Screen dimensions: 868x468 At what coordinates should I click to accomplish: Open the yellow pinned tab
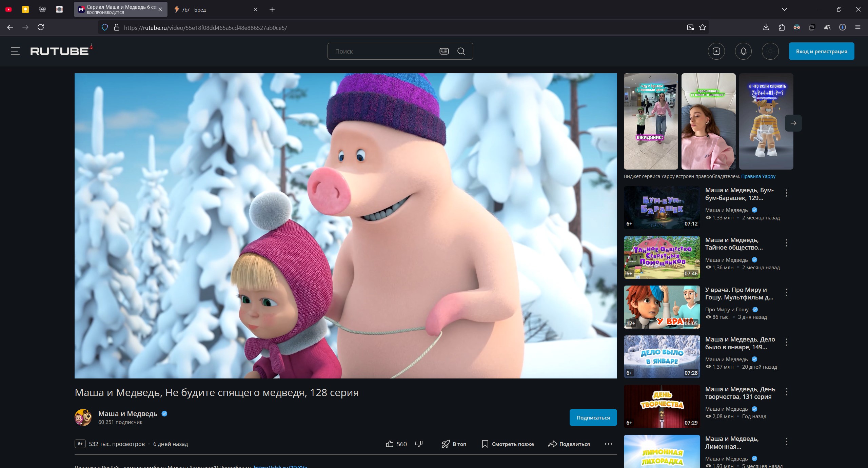[25, 9]
